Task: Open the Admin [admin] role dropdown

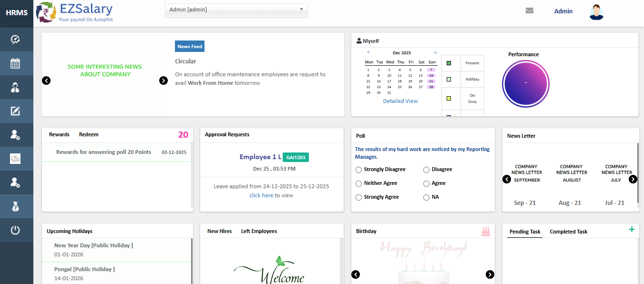Action: click(x=236, y=10)
